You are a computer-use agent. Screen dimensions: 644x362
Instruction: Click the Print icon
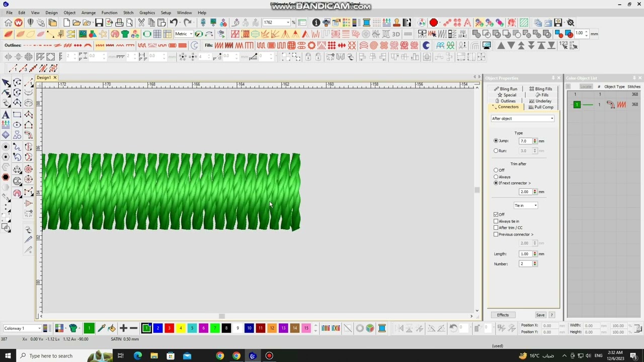[x=119, y=23]
